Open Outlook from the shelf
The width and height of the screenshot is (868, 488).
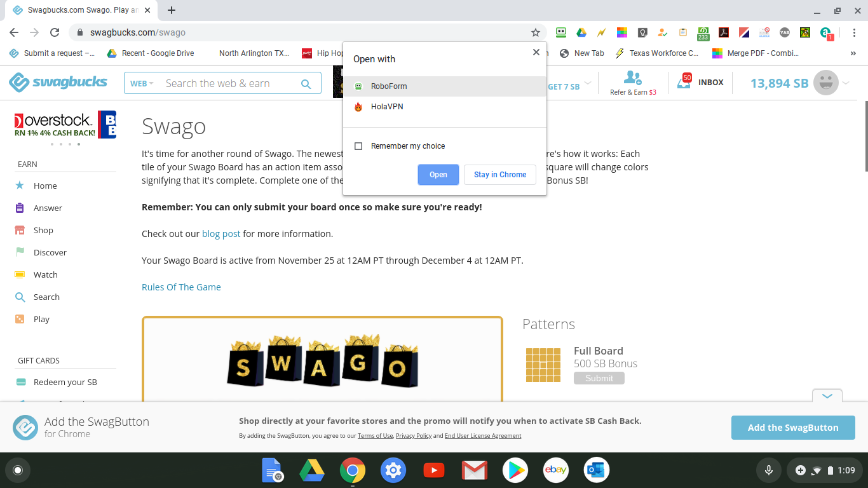coord(596,470)
